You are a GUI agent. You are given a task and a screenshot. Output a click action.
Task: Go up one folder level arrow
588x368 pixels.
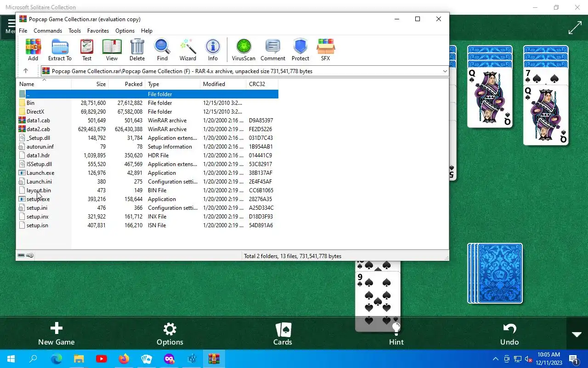[x=26, y=71]
